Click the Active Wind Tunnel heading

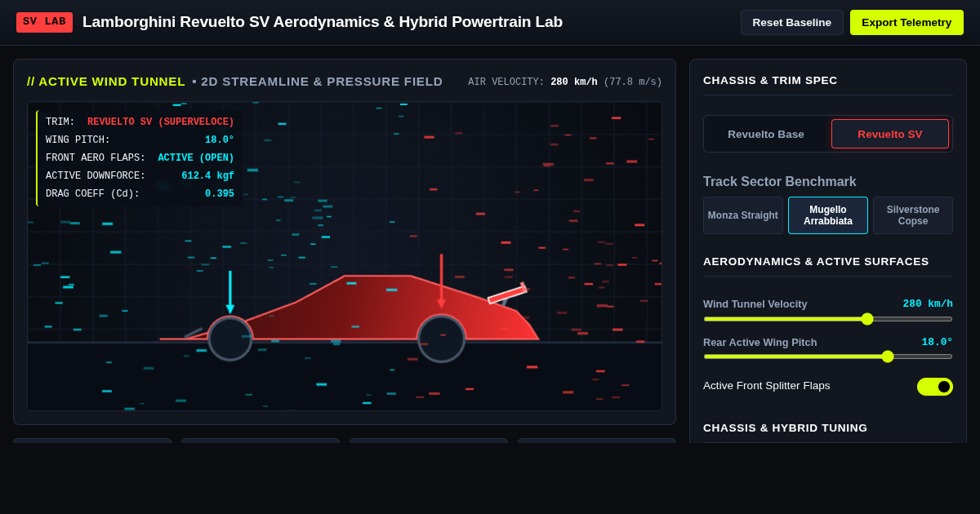point(106,82)
